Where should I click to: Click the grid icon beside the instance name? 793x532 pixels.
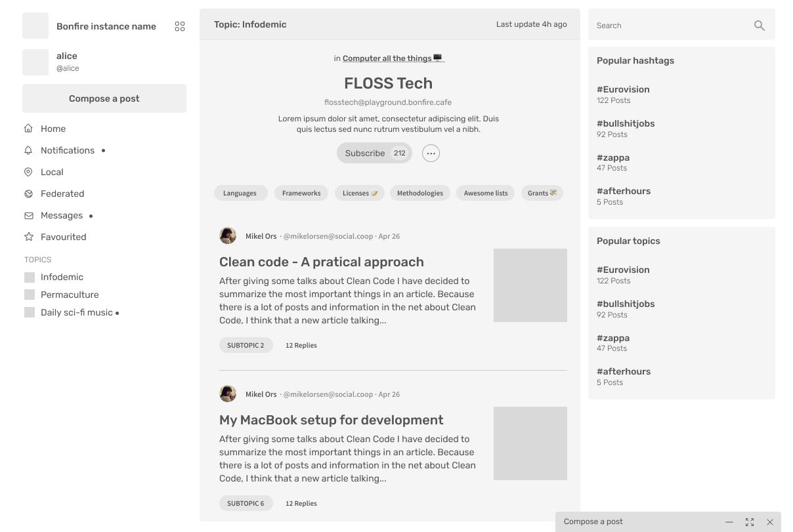tap(180, 26)
